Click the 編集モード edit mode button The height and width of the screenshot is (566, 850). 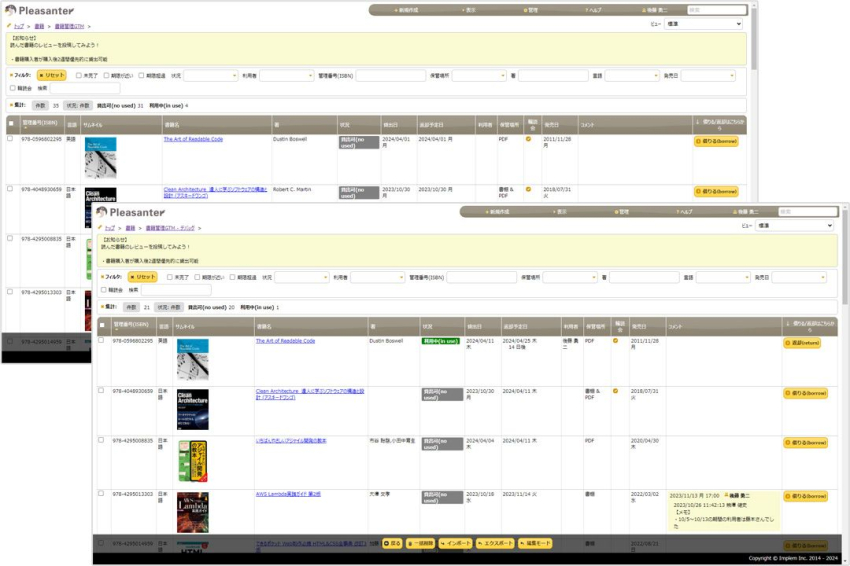point(535,543)
